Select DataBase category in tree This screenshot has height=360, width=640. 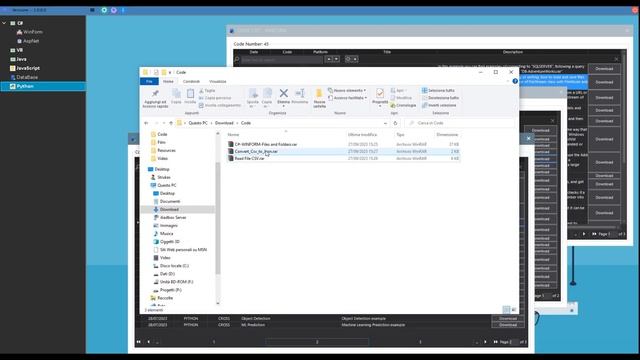click(x=24, y=77)
